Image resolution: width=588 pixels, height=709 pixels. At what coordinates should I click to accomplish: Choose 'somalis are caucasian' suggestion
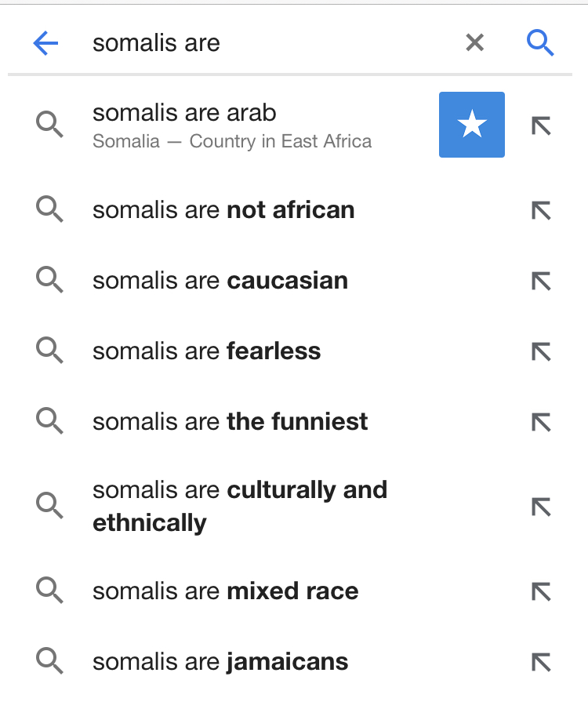pos(220,281)
